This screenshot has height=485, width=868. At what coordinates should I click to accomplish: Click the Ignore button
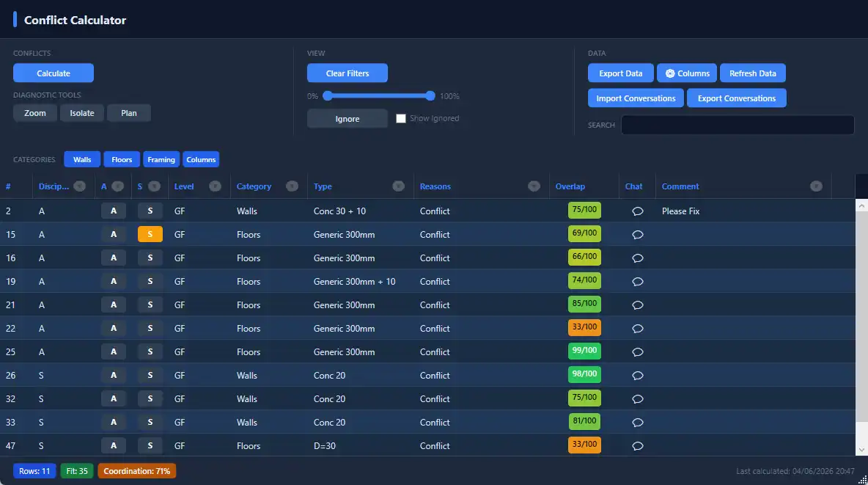click(347, 119)
